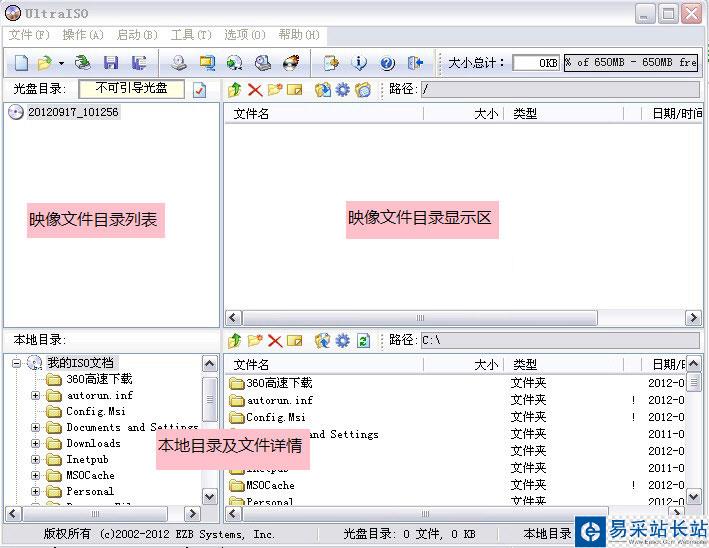
Task: Click the green Refresh icon in local toolbar
Action: 363,340
